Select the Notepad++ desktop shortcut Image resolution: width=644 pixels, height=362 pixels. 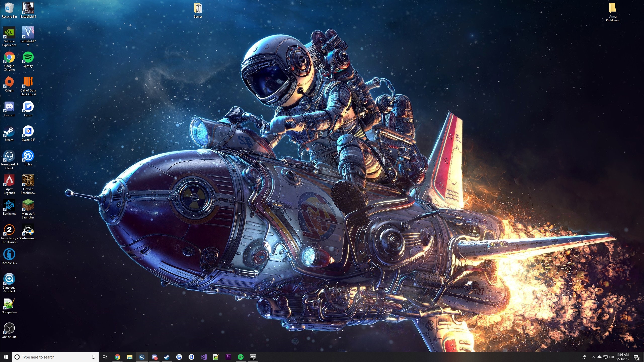(9, 306)
